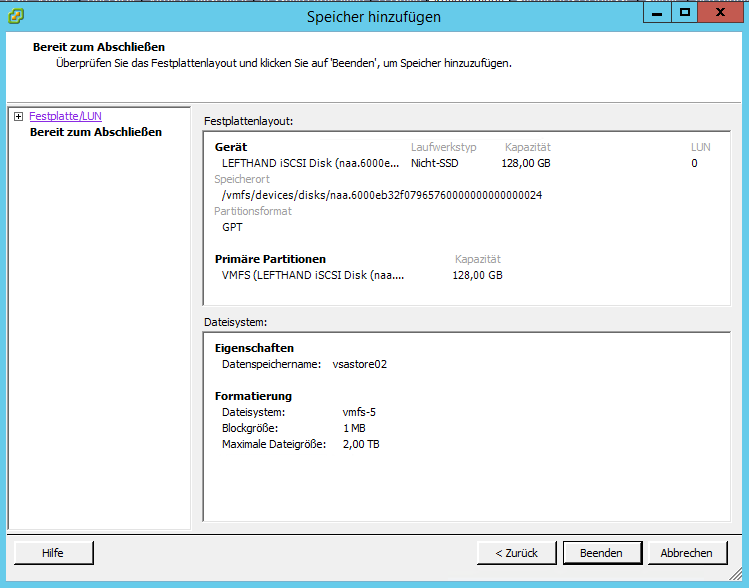Screen dimensions: 749x588
Task: Go back with the Zurück button
Action: point(516,553)
